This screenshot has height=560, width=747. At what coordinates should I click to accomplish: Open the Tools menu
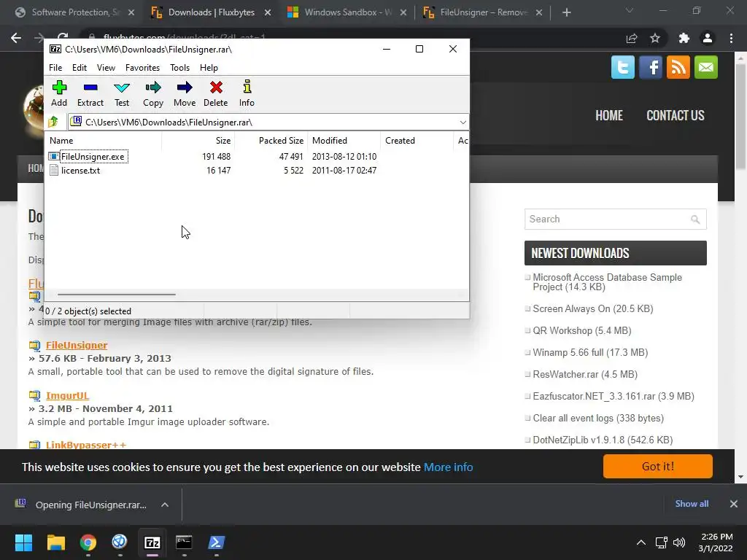[x=179, y=68]
